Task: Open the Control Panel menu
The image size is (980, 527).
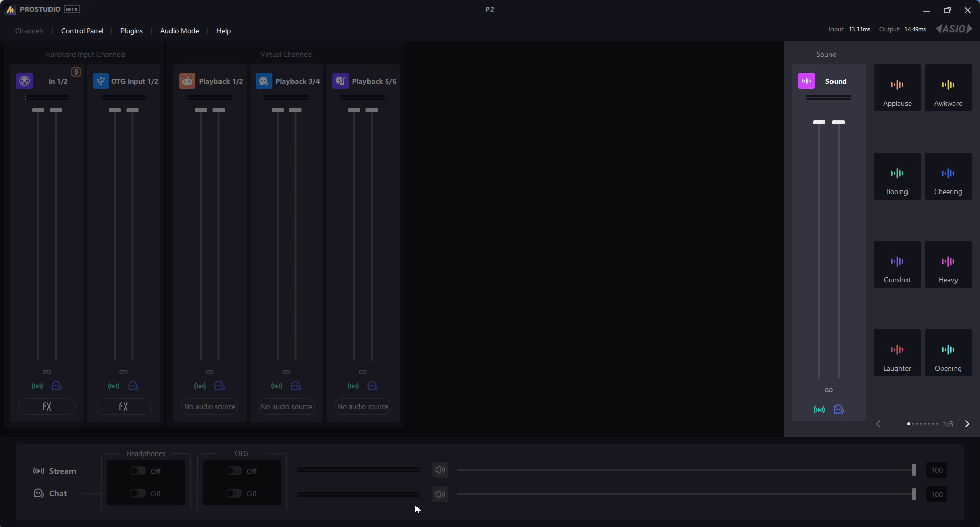Action: (82, 31)
